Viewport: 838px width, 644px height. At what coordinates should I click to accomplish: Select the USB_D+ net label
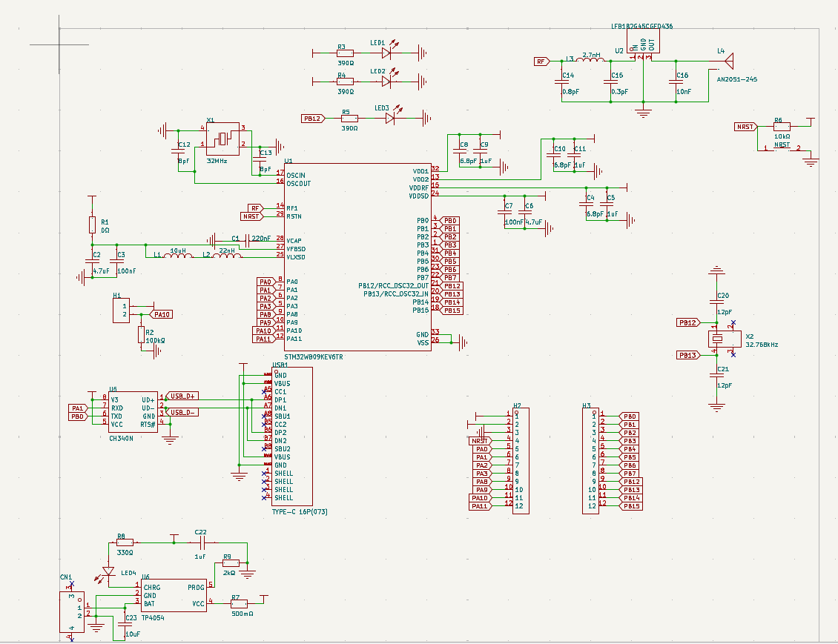183,396
